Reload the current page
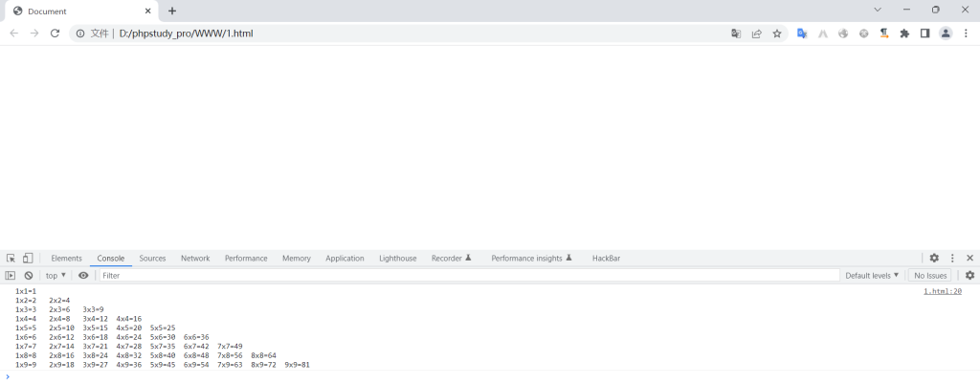The width and height of the screenshot is (980, 385). coord(56,33)
